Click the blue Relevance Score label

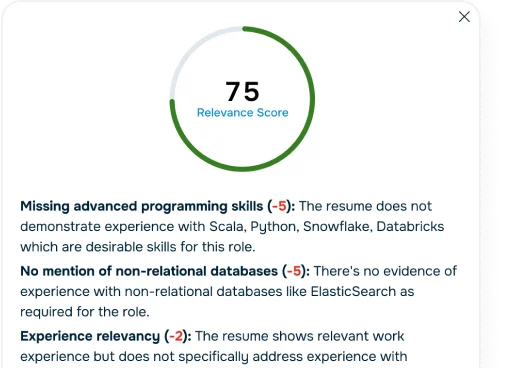242,113
